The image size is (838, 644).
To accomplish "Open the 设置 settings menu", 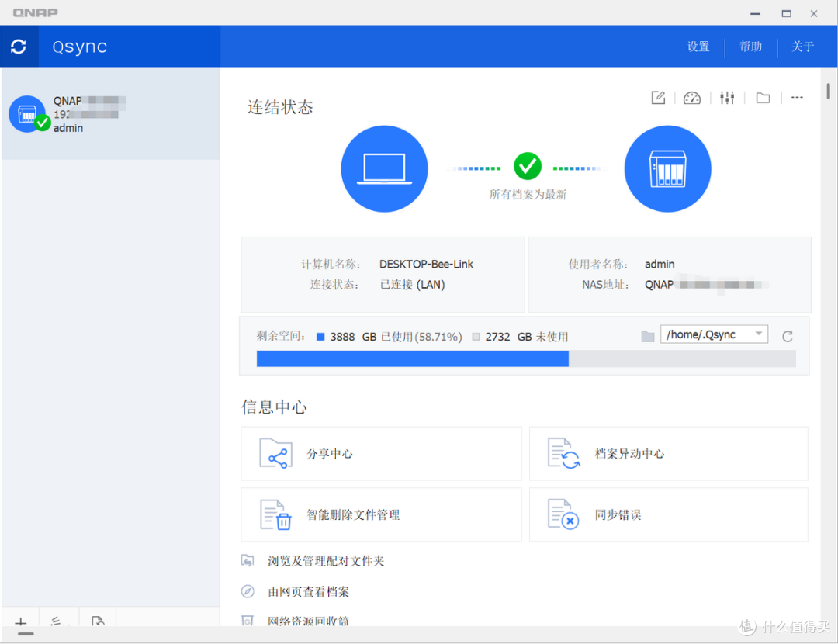I will 698,47.
